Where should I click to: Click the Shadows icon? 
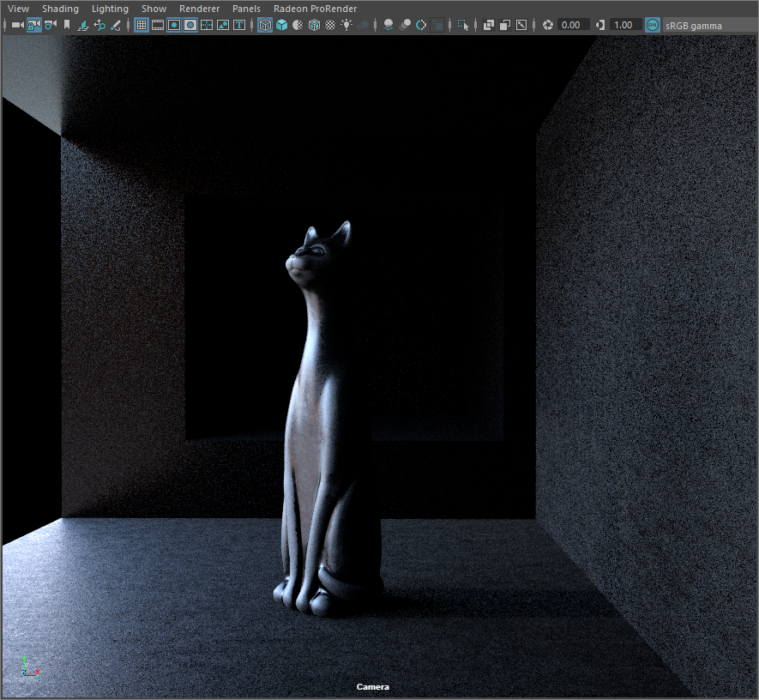[x=363, y=25]
